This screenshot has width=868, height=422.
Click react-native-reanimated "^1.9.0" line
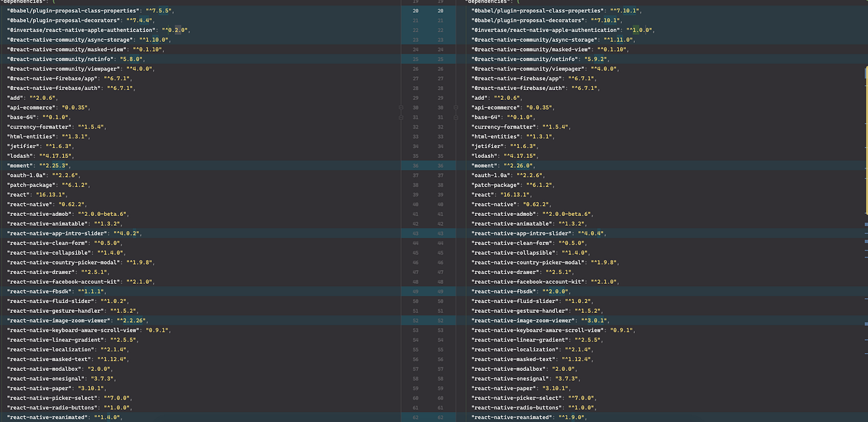(530, 417)
